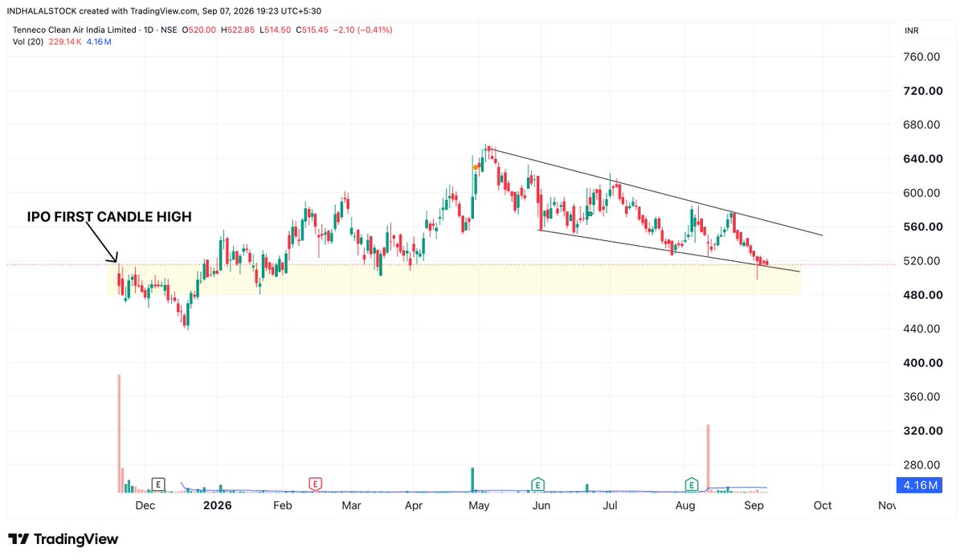This screenshot has height=560, width=964.
Task: Click the tall IPO-day volume bar
Action: 119,433
